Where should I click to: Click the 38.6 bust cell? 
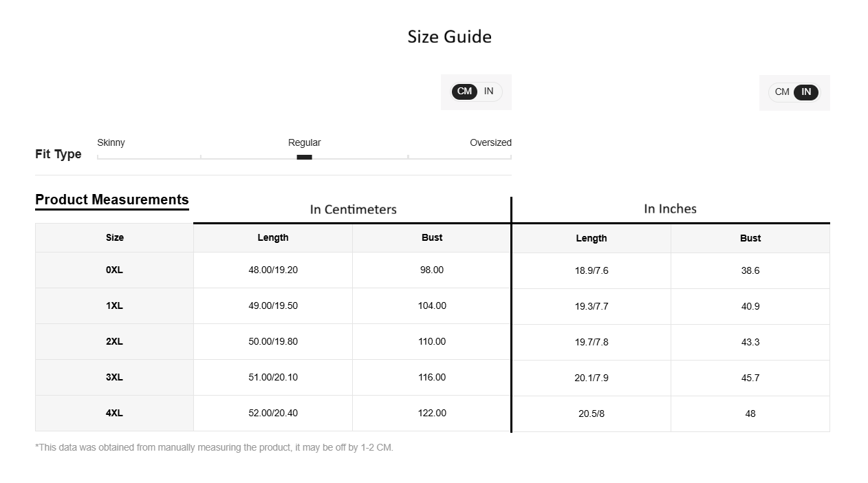(750, 270)
